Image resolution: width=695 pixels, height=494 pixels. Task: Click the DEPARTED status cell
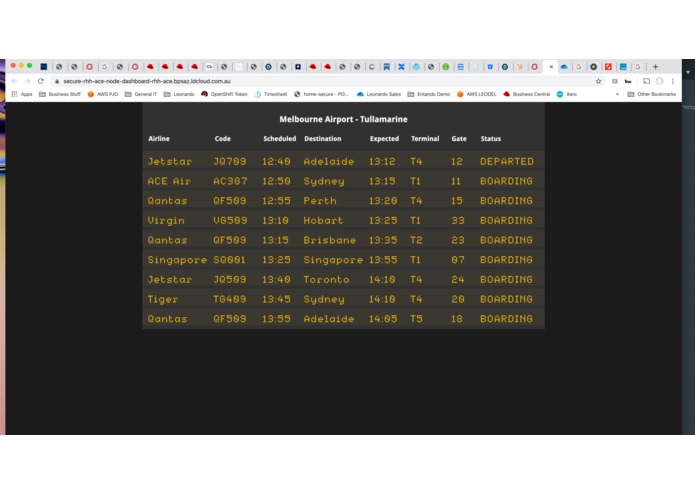(x=507, y=161)
